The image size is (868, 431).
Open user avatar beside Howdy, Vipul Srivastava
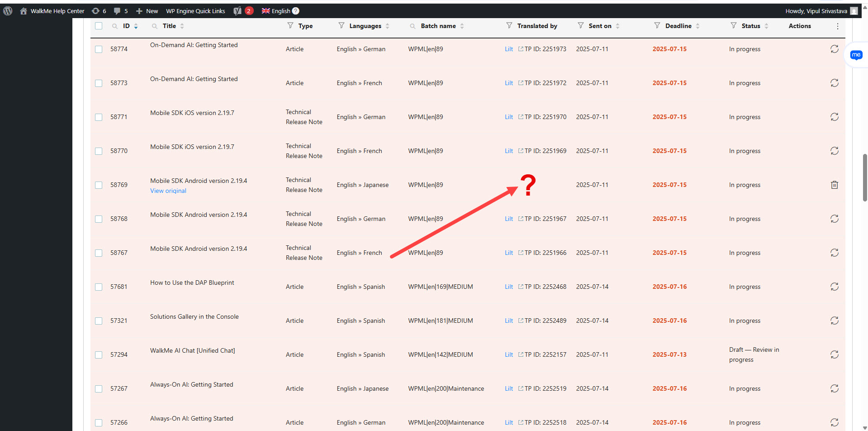click(854, 11)
